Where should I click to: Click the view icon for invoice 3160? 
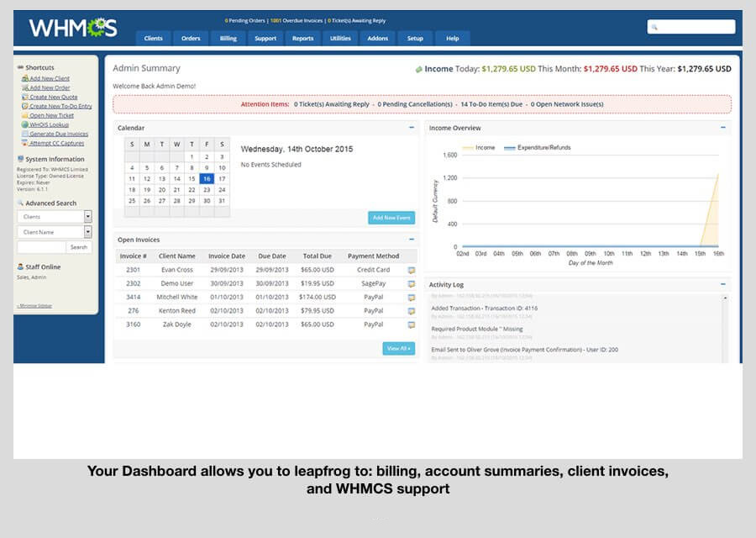pyautogui.click(x=412, y=324)
